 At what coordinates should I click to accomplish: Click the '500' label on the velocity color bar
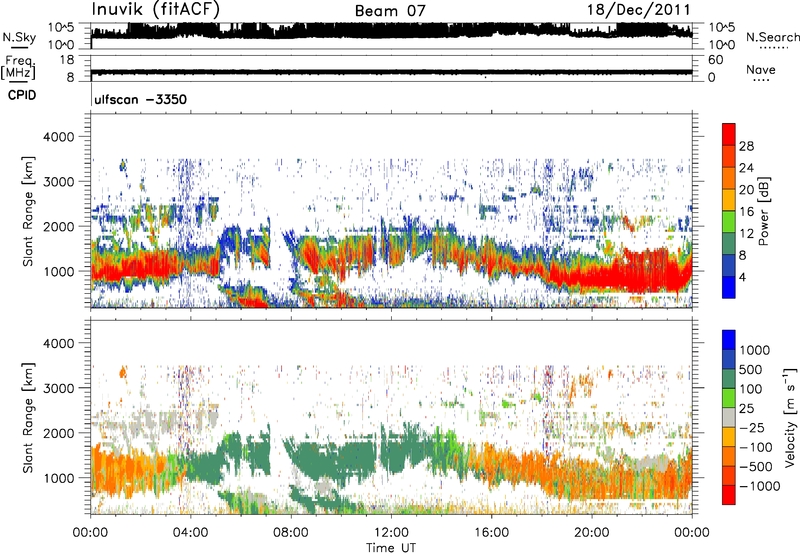pos(750,370)
